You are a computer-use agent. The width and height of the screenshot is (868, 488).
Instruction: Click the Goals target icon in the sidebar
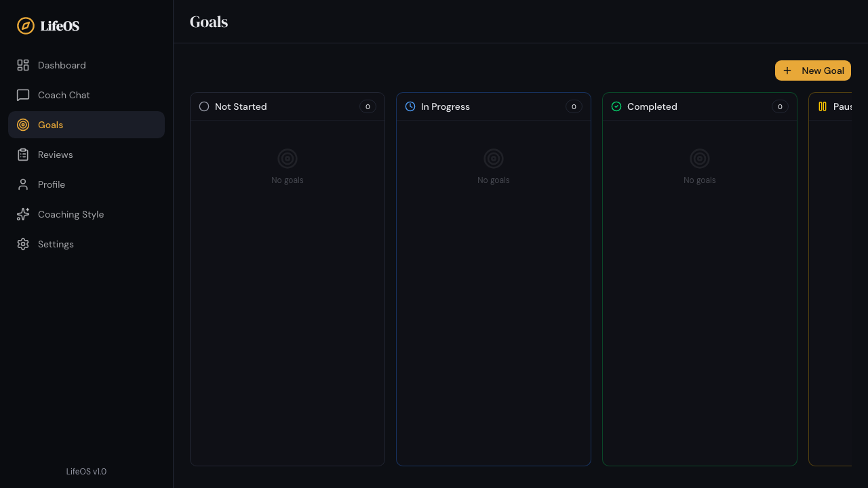(23, 125)
